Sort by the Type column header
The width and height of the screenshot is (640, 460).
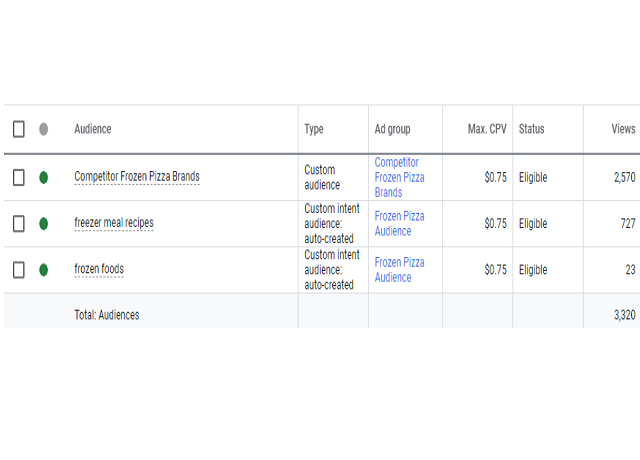314,129
